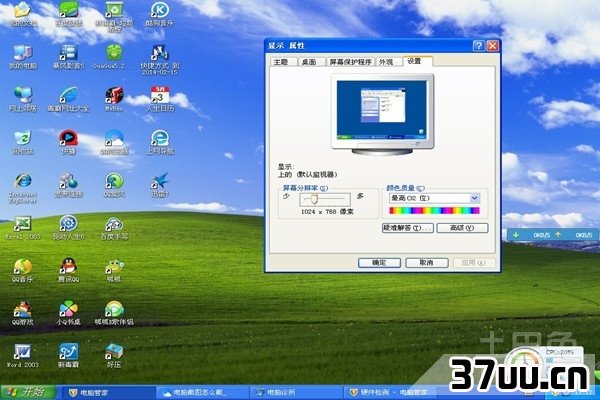Launch Excel 2003 shortcut
This screenshot has height=400, width=600.
click(x=23, y=224)
